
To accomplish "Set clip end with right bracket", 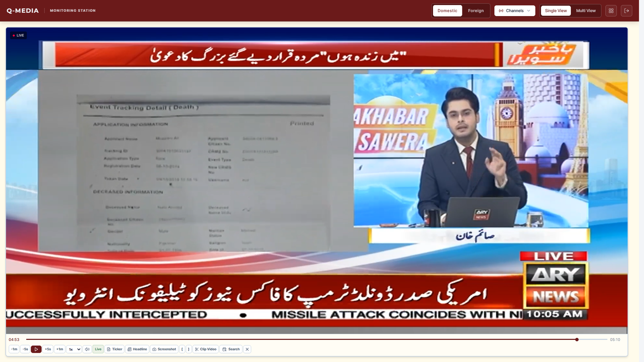I will coord(189,349).
